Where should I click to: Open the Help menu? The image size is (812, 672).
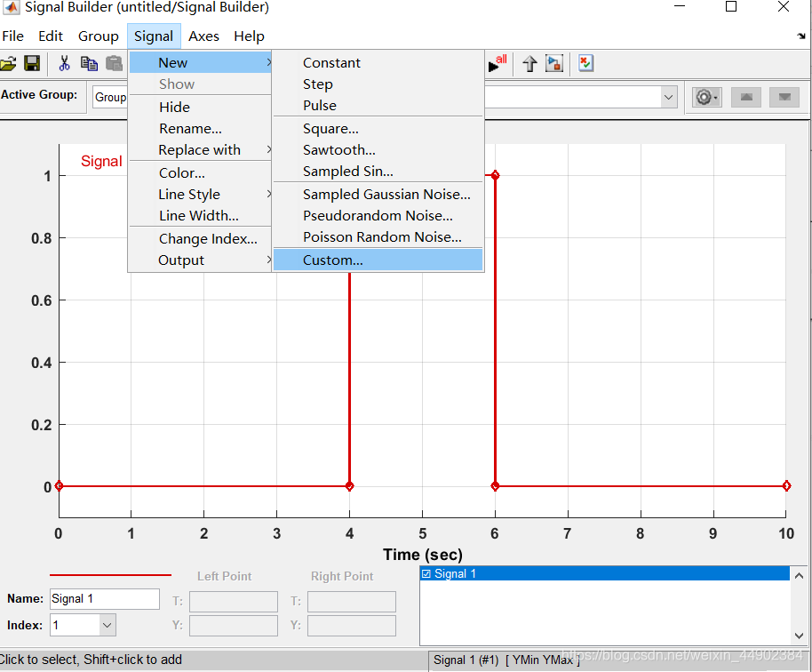click(249, 36)
